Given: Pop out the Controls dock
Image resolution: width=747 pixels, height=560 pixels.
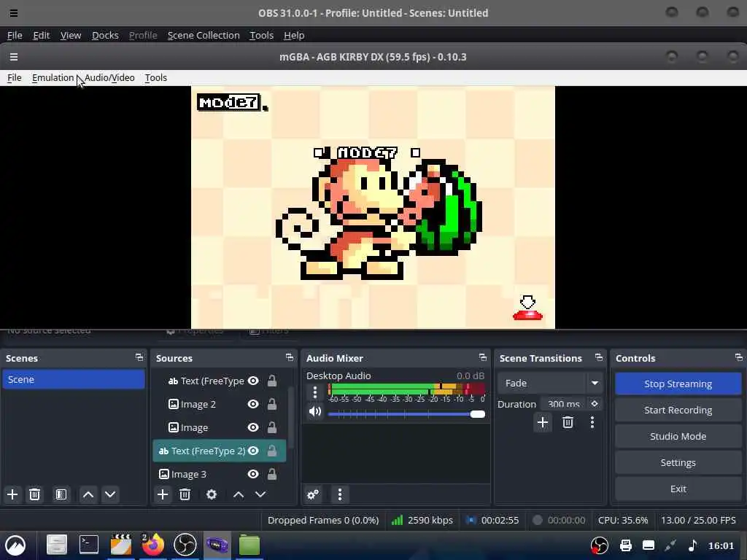Looking at the screenshot, I should pyautogui.click(x=738, y=357).
